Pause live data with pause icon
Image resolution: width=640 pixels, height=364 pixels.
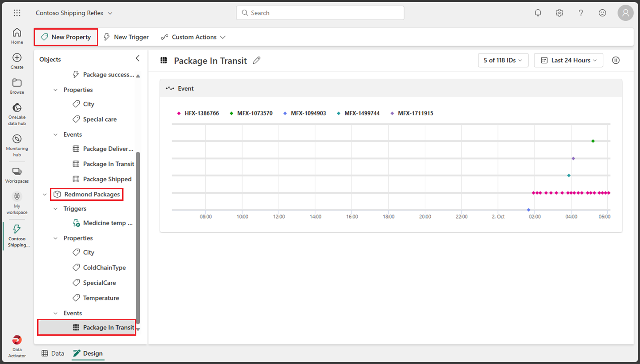pyautogui.click(x=616, y=60)
